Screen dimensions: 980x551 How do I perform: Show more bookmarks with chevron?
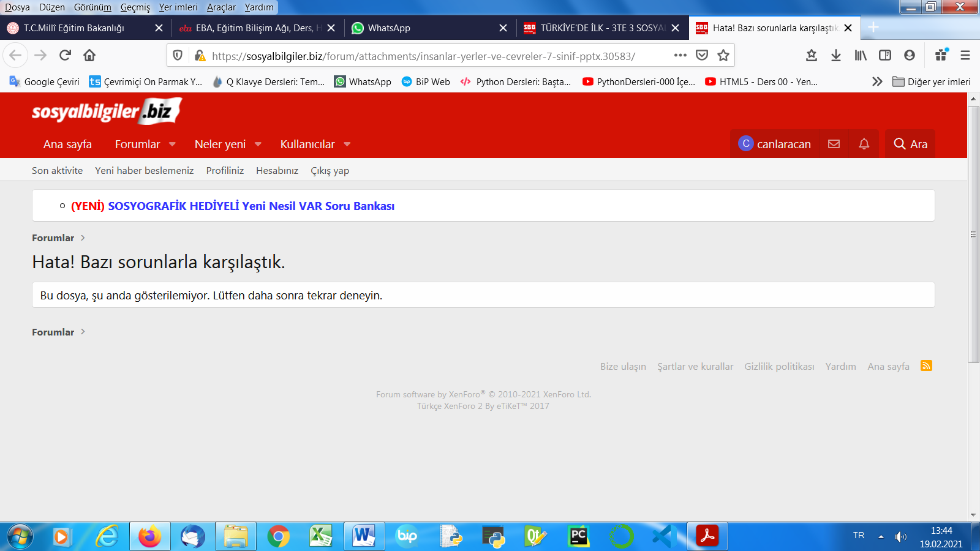click(877, 81)
